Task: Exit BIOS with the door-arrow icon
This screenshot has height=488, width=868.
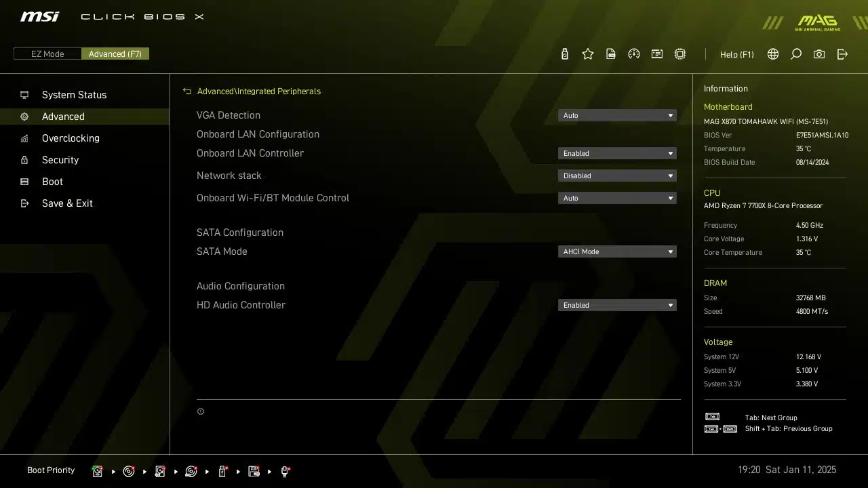Action: [842, 54]
